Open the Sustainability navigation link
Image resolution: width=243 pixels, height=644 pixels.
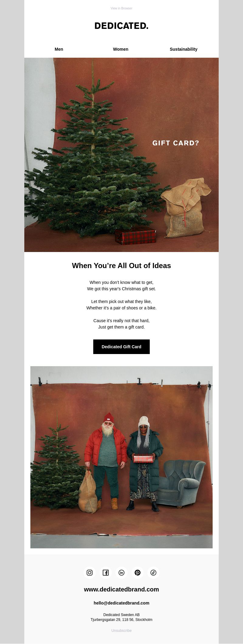[183, 49]
